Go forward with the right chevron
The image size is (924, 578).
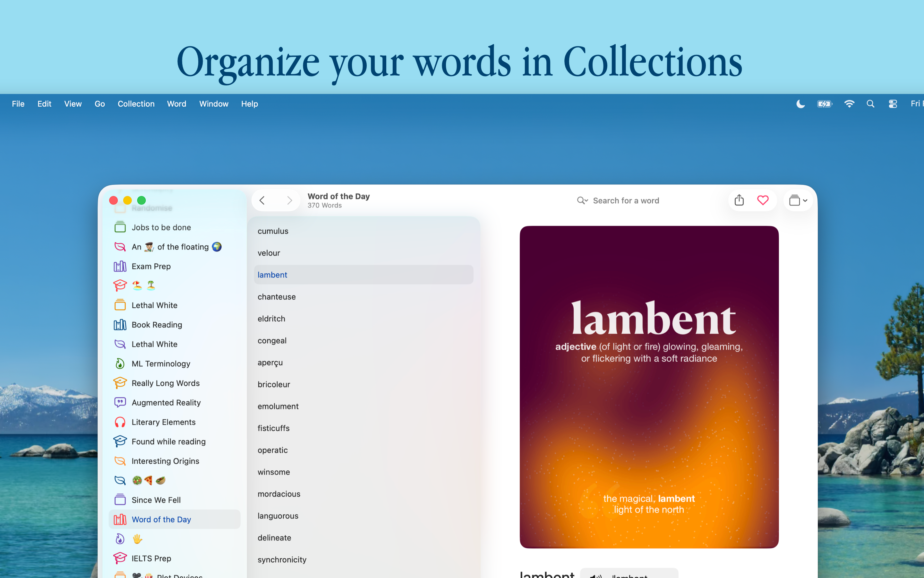coord(289,200)
